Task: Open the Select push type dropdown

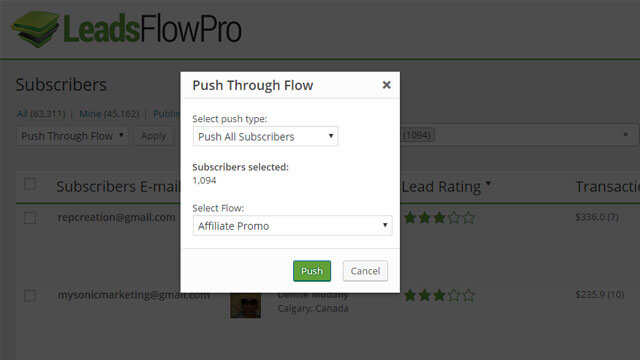Action: [x=265, y=136]
